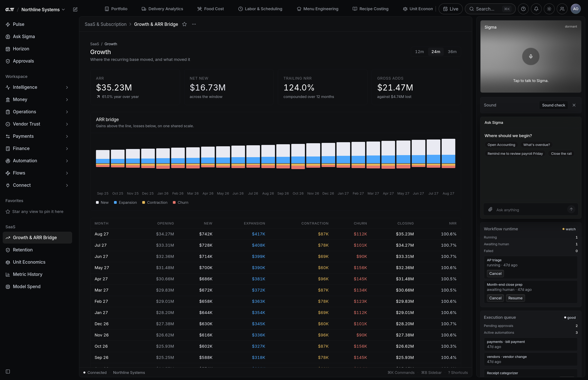The height and width of the screenshot is (380, 588).
Task: Cancel the AP triage workflow
Action: tap(495, 273)
